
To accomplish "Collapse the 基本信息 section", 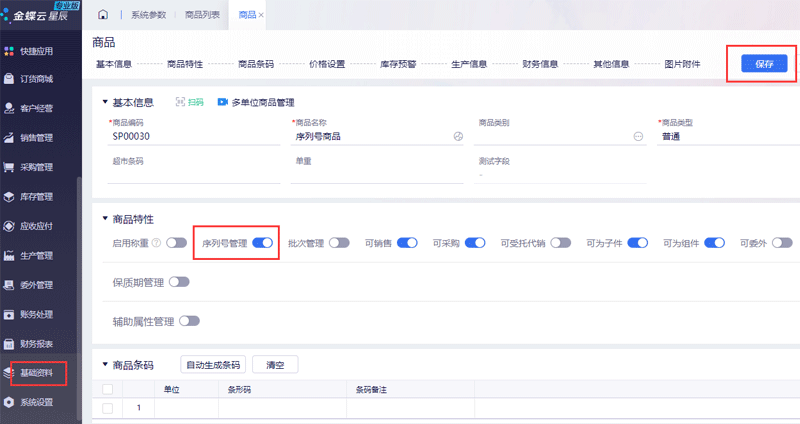I will pyautogui.click(x=105, y=102).
